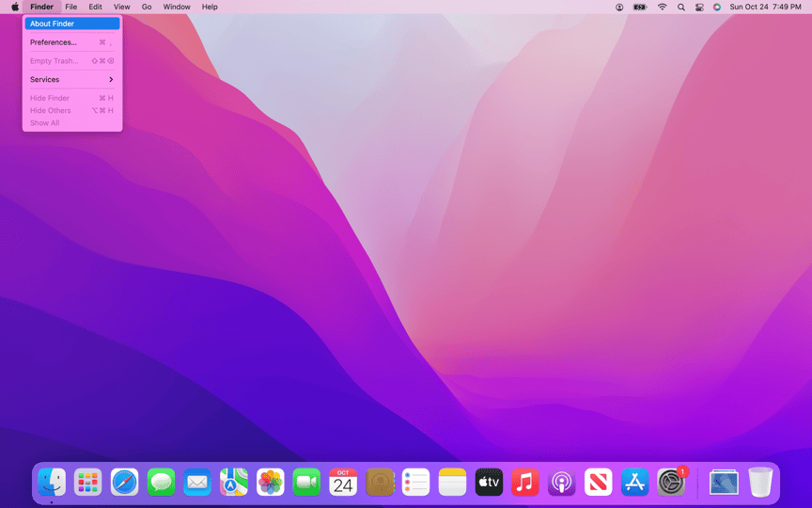Launch the Notes app in Dock
Screen dimensions: 812x508
click(453, 482)
